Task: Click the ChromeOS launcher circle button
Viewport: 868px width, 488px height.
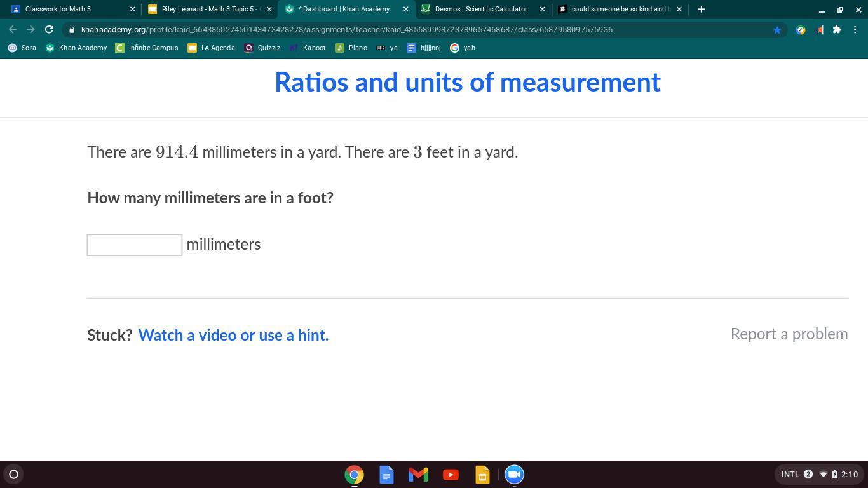Action: tap(13, 475)
